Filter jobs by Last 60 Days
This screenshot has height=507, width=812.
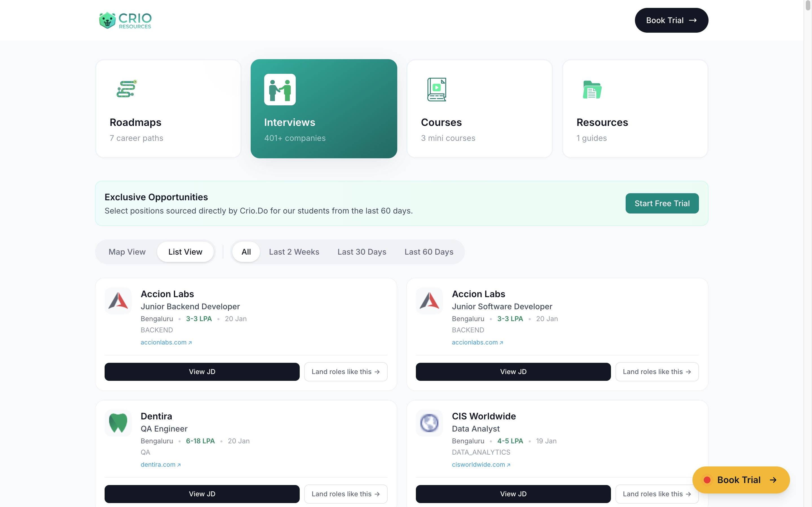[429, 252]
